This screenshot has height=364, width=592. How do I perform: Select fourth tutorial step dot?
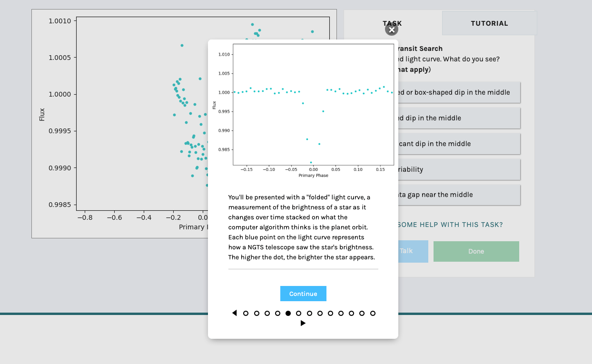coord(277,313)
